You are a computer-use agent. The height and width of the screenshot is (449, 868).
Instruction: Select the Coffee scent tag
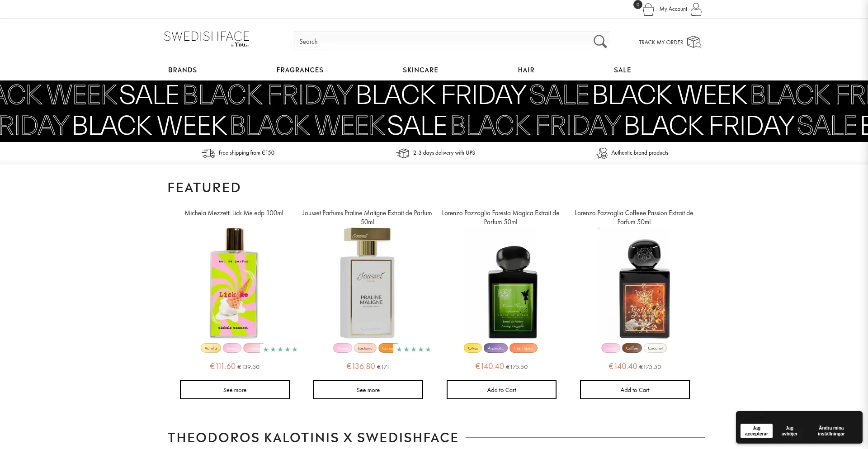[x=632, y=348]
